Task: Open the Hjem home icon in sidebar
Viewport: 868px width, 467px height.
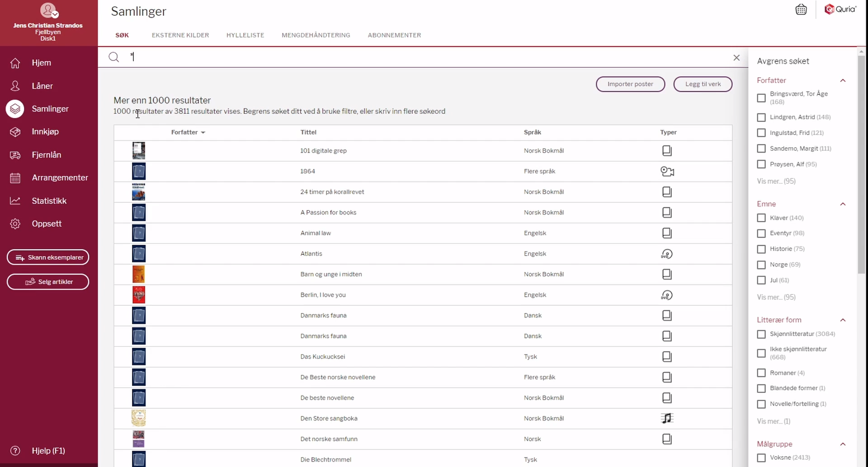Action: [15, 63]
